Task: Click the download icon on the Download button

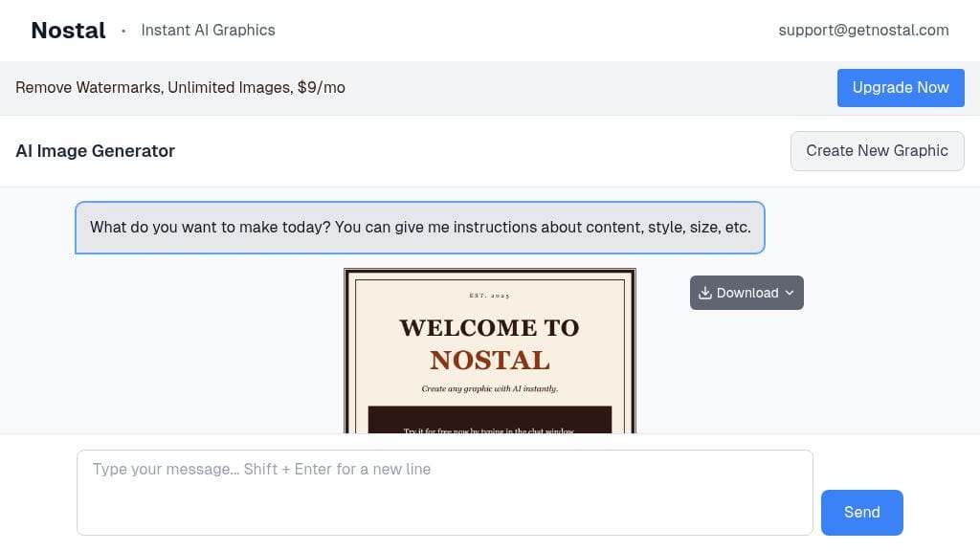Action: [705, 293]
